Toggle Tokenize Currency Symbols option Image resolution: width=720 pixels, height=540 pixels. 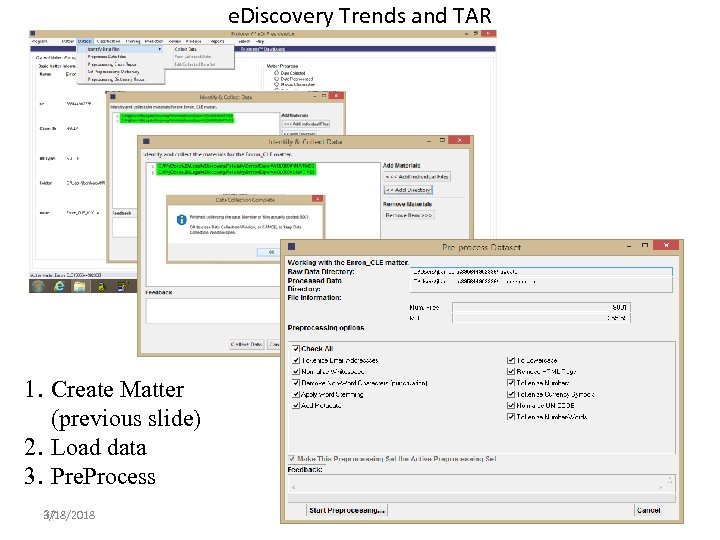pos(511,394)
